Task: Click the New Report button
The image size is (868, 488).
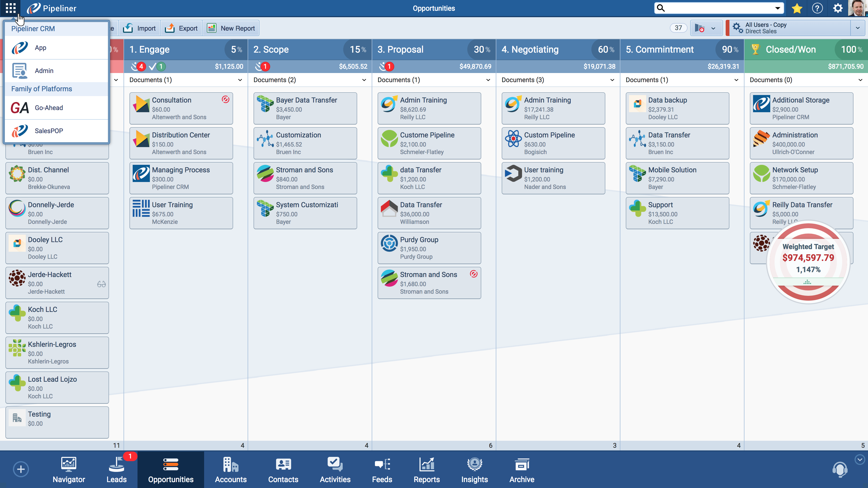Action: (231, 28)
